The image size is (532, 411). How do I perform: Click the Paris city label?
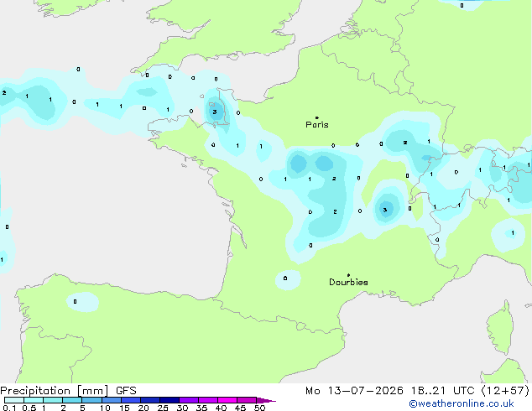tap(317, 124)
